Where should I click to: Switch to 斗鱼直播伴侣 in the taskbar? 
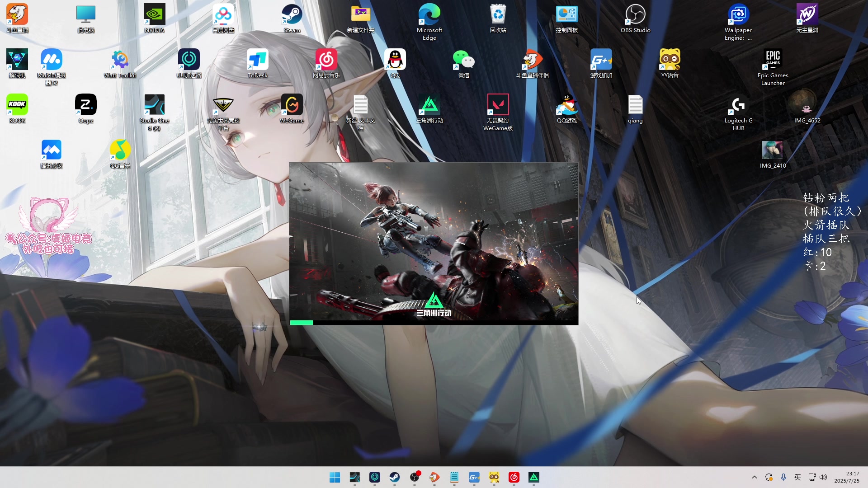pyautogui.click(x=434, y=477)
